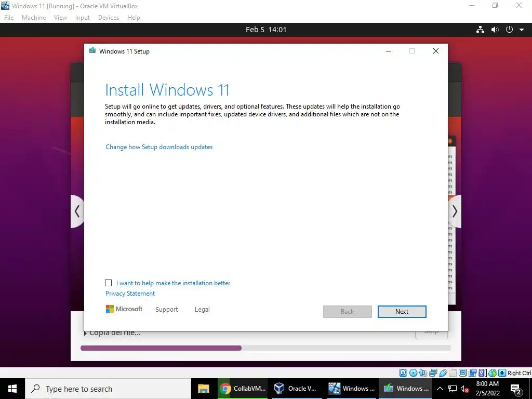Click the VirtualBox display status icon
This screenshot has height=399, width=532.
click(462, 373)
